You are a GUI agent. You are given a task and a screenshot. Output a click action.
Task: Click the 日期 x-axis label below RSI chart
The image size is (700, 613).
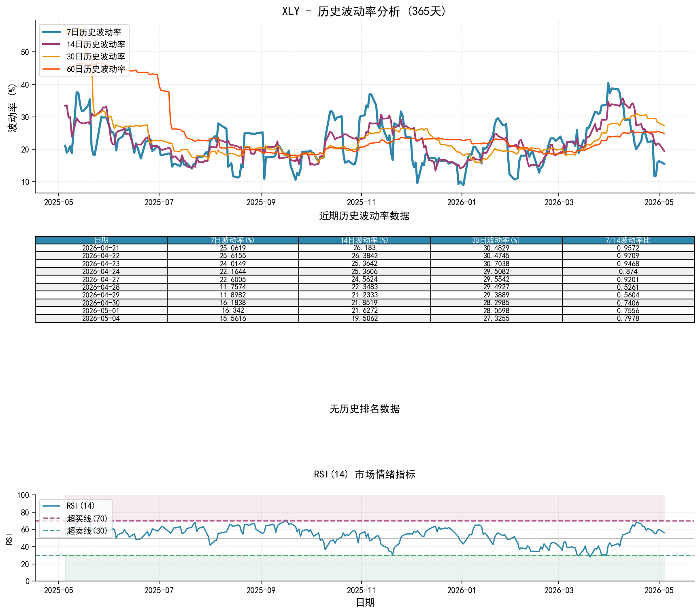[x=365, y=603]
